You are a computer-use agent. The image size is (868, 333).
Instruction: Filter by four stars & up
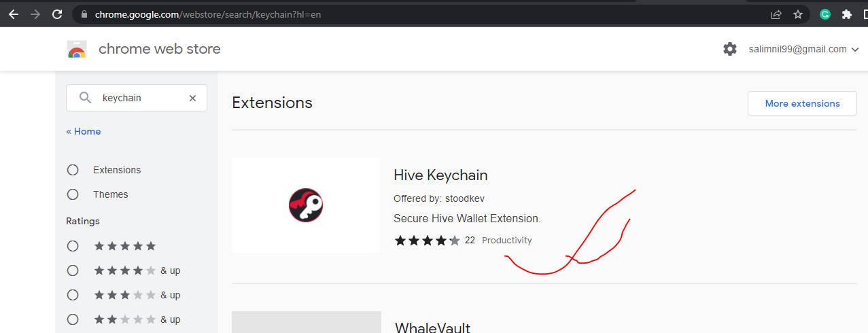pyautogui.click(x=73, y=270)
